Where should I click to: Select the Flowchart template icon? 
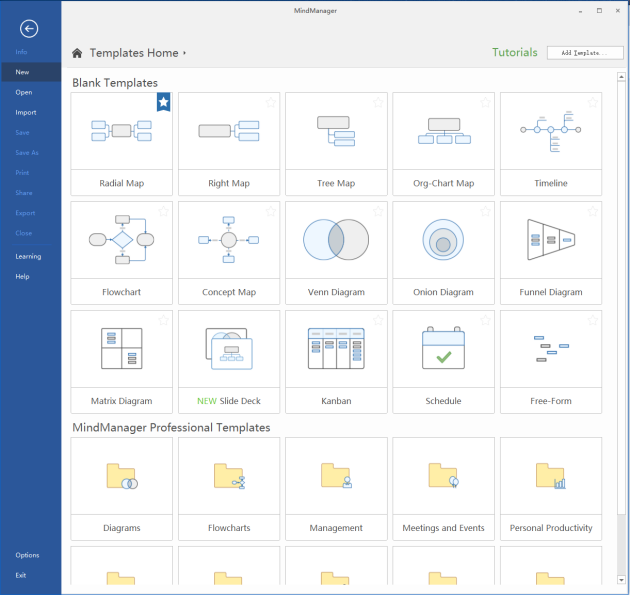pos(121,238)
